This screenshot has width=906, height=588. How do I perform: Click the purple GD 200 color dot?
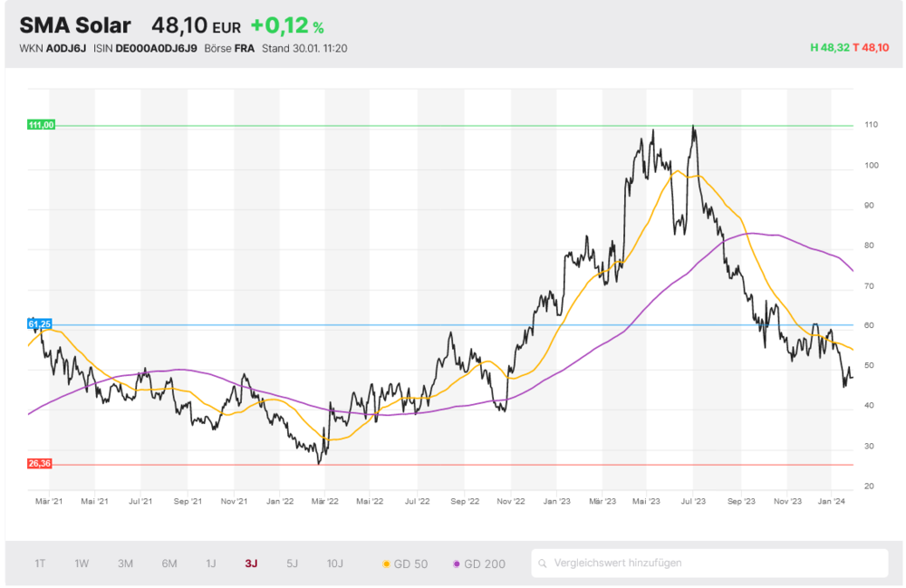coord(457,564)
